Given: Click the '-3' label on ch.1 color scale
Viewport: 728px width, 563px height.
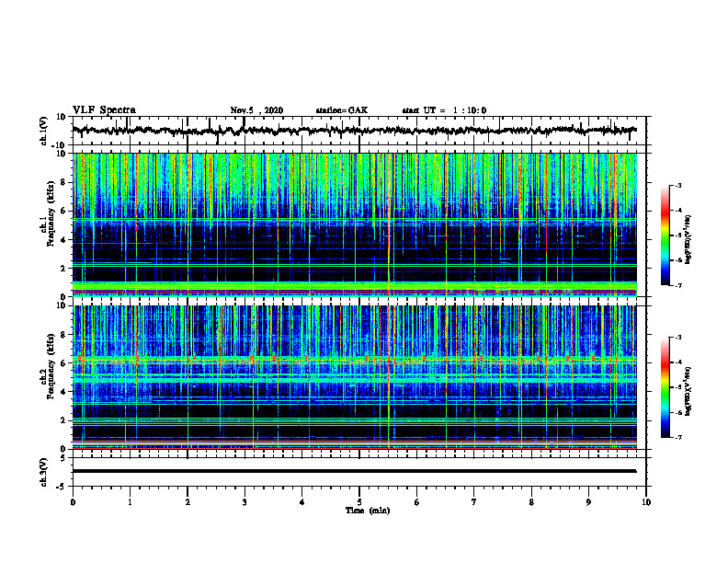Looking at the screenshot, I should 677,186.
